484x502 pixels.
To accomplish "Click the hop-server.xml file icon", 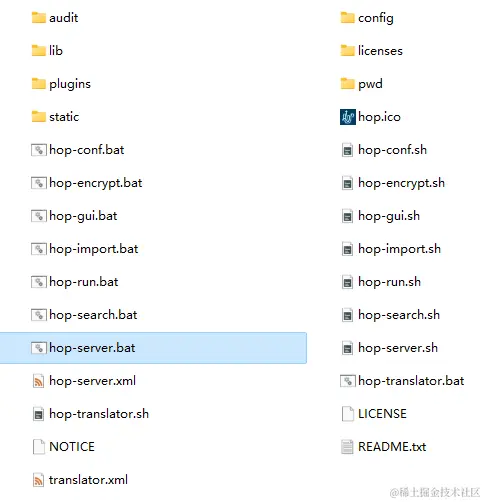I will (39, 381).
